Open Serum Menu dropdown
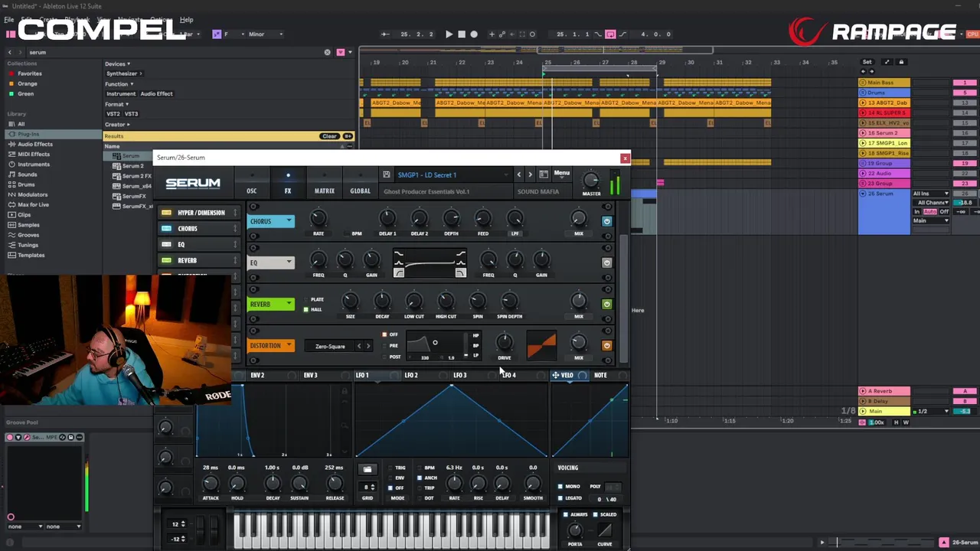Image resolution: width=980 pixels, height=551 pixels. point(562,174)
